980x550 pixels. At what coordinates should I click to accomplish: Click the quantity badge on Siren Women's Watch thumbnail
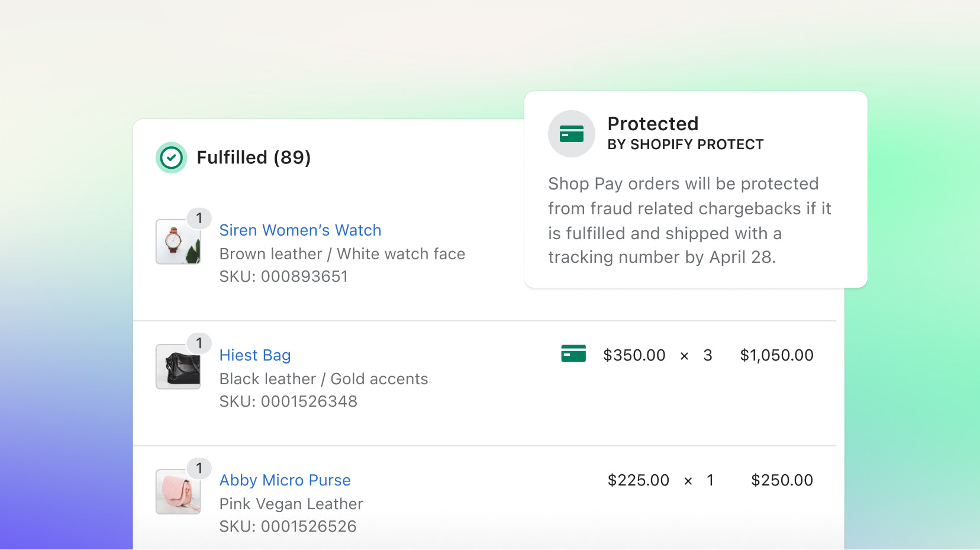click(199, 218)
